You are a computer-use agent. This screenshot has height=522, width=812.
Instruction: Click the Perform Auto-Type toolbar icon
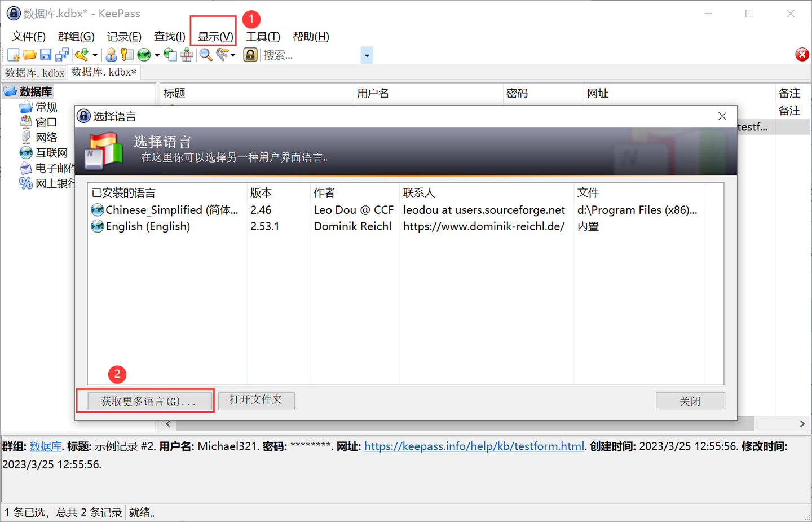point(187,55)
